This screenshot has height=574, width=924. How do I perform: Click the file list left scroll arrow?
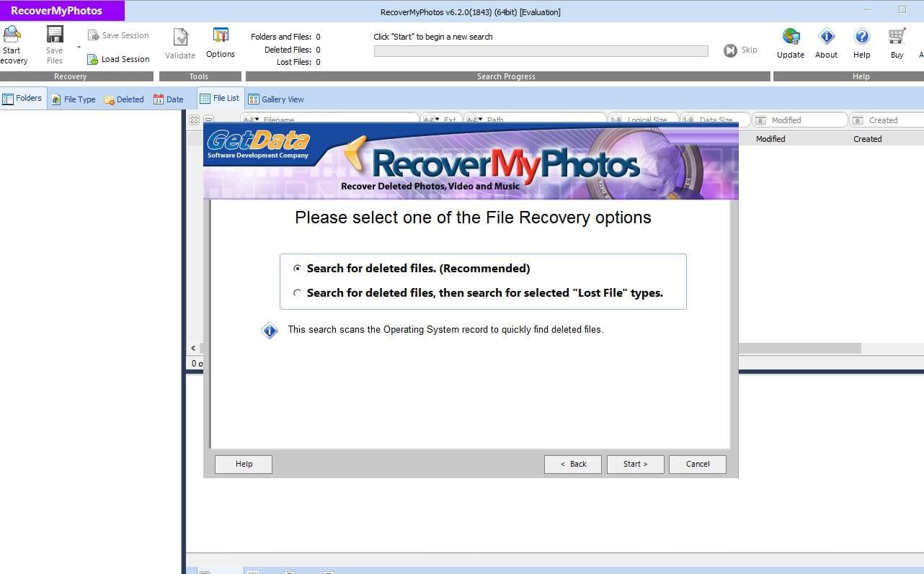click(193, 349)
